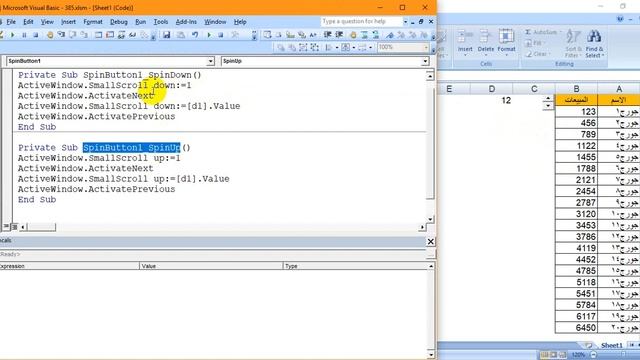Screen dimensions: 640x360
Task: Click spin button down arrow on worksheet
Action: pos(548,106)
